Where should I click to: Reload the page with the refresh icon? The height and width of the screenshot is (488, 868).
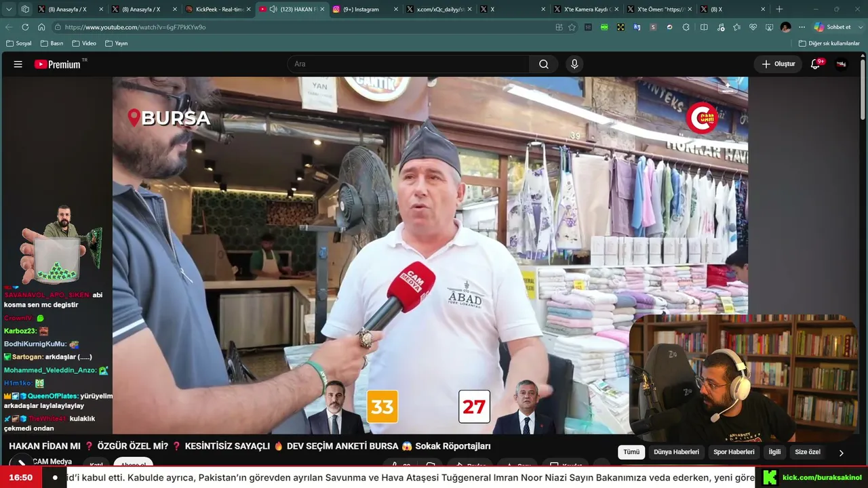pyautogui.click(x=25, y=27)
